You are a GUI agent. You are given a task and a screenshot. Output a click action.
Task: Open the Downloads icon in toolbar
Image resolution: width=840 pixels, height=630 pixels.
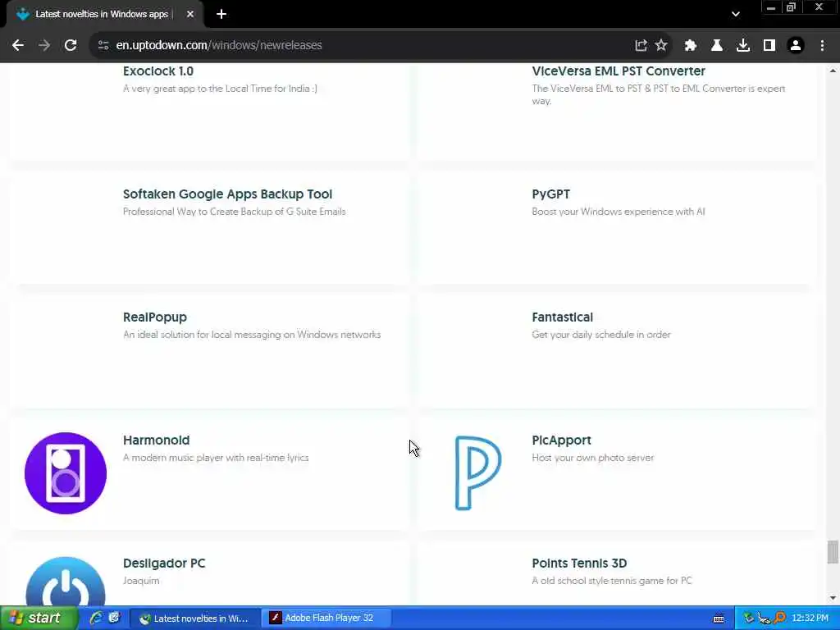tap(743, 46)
